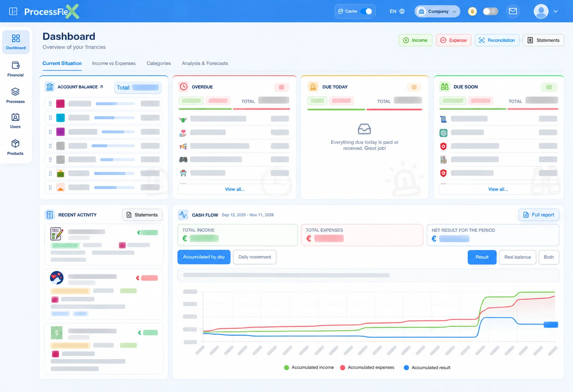Toggle the Cache switch

(x=366, y=11)
